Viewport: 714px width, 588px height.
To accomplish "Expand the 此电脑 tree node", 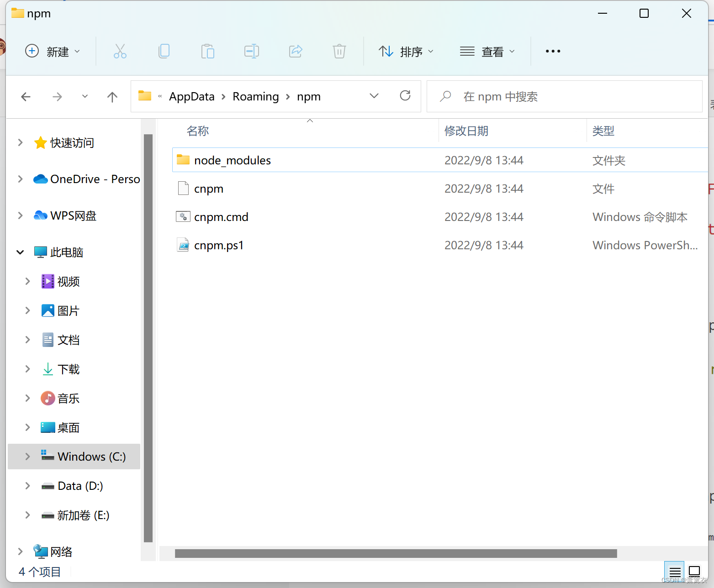I will (x=20, y=252).
